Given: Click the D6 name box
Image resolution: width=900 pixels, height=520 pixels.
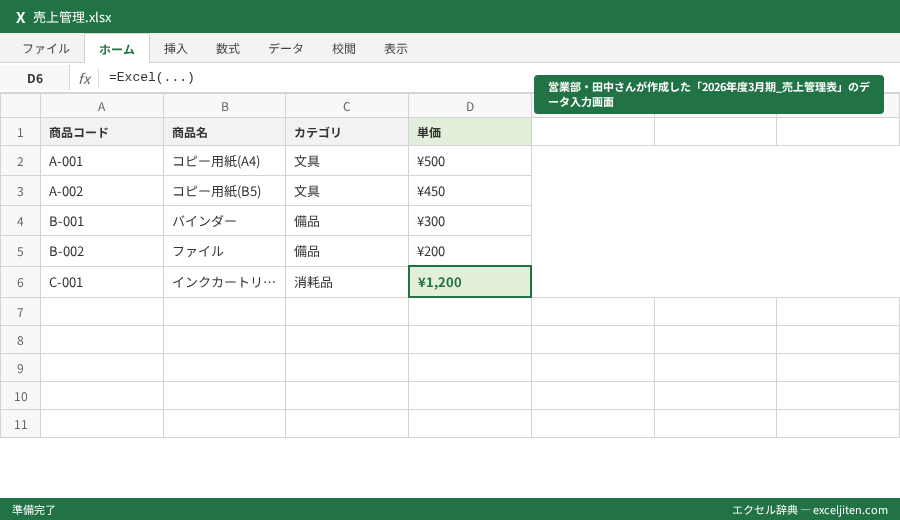Looking at the screenshot, I should coord(35,79).
